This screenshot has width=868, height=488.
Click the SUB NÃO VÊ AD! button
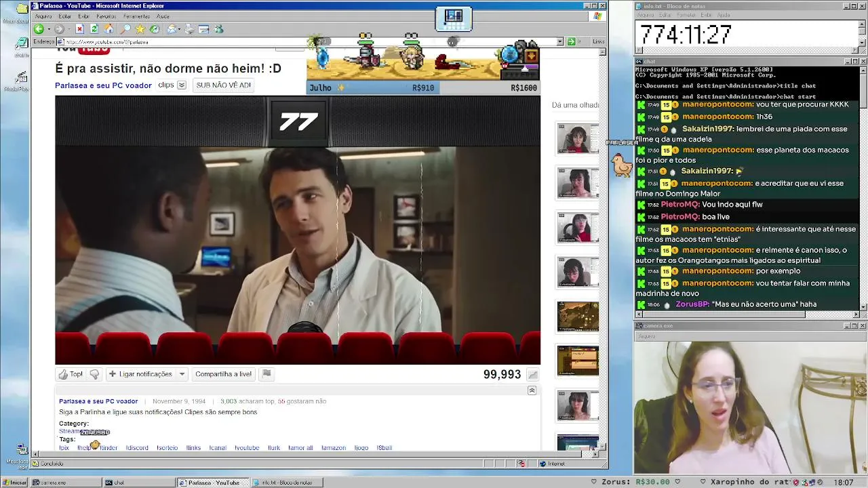(223, 85)
